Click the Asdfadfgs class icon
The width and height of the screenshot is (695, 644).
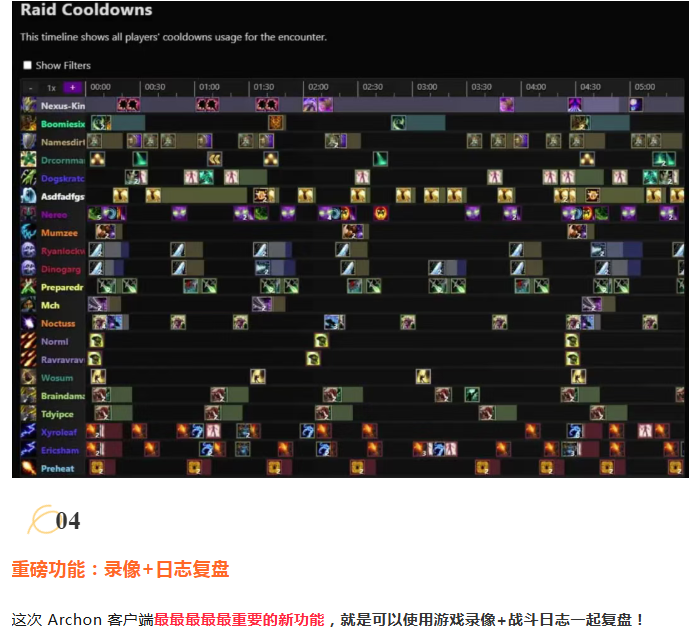pos(30,196)
